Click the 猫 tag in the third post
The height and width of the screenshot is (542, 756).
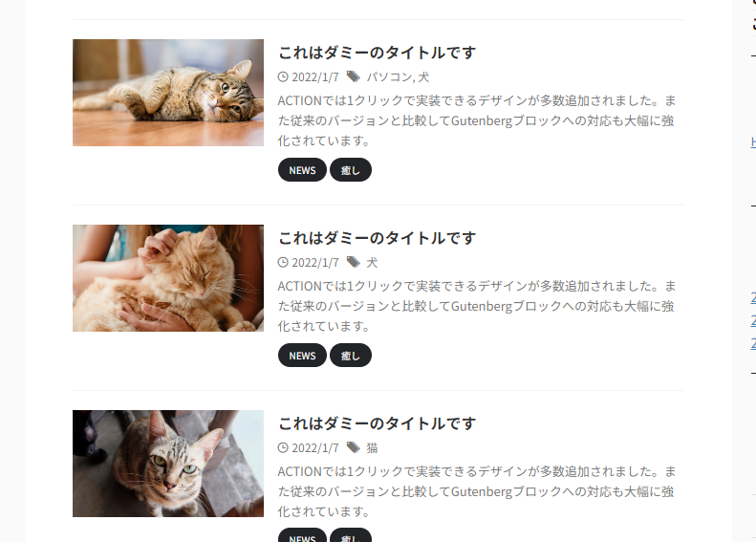coord(372,448)
